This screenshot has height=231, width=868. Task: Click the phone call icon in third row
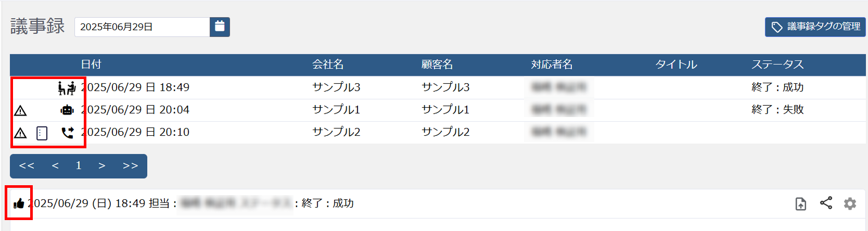point(67,133)
